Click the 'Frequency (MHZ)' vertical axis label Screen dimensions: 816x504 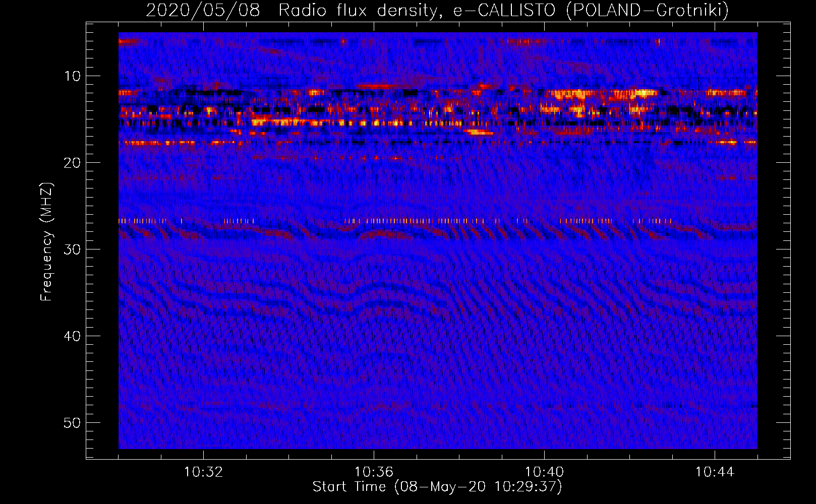[x=46, y=242]
